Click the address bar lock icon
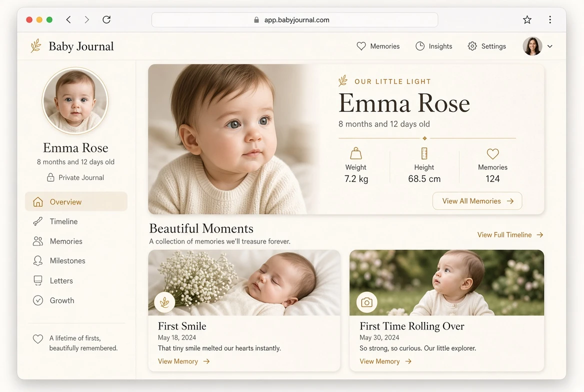Screen dimensions: 584x392 [256, 19]
